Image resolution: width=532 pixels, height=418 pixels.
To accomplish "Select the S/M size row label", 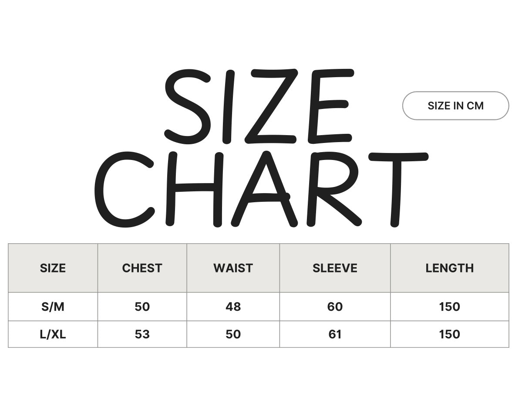I will click(x=53, y=307).
